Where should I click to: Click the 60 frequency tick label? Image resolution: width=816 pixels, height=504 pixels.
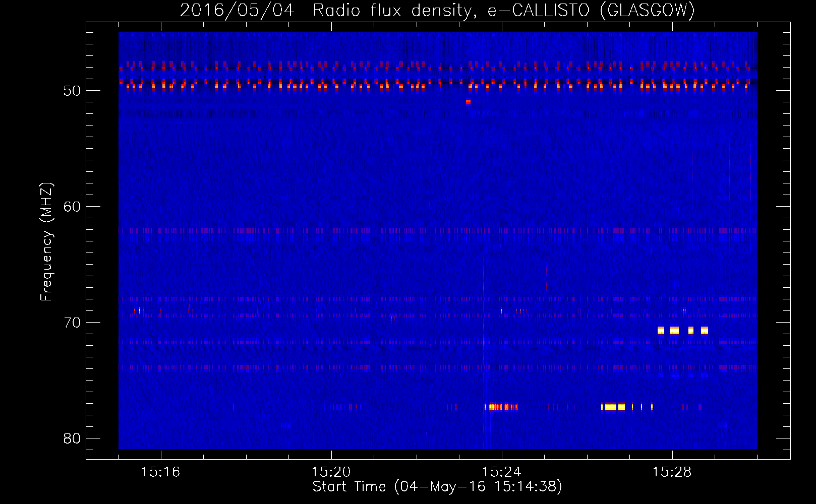coord(72,207)
